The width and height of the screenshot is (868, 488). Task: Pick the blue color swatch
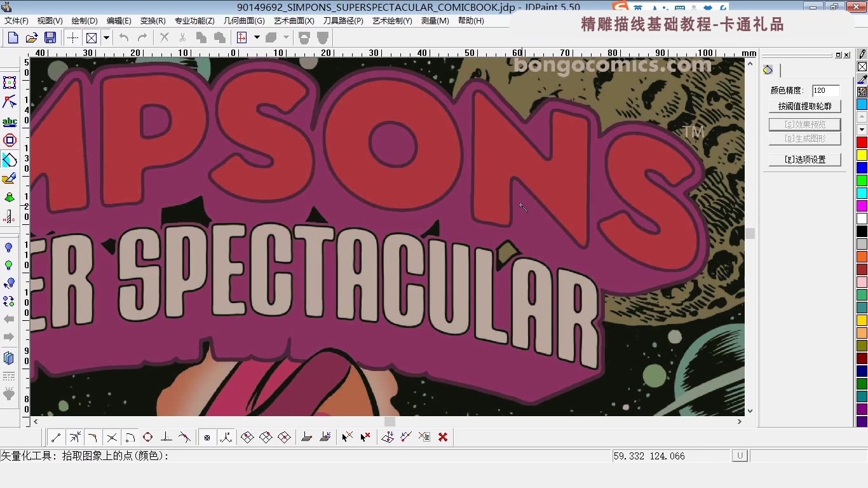(x=862, y=167)
